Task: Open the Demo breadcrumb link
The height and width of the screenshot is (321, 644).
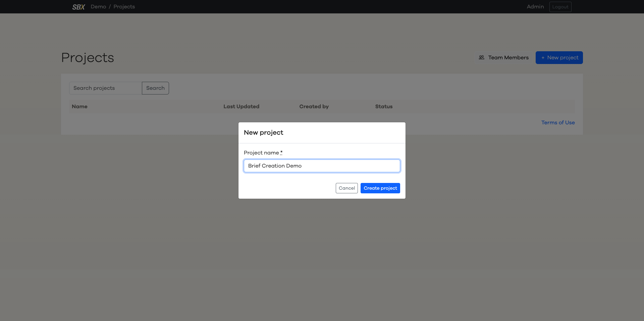Action: point(98,7)
